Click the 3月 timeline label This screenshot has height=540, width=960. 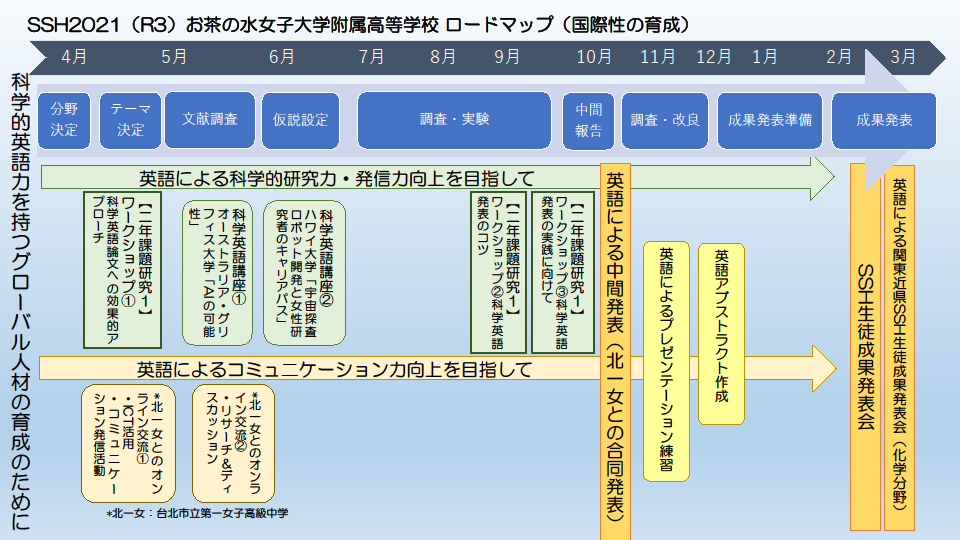click(x=903, y=57)
